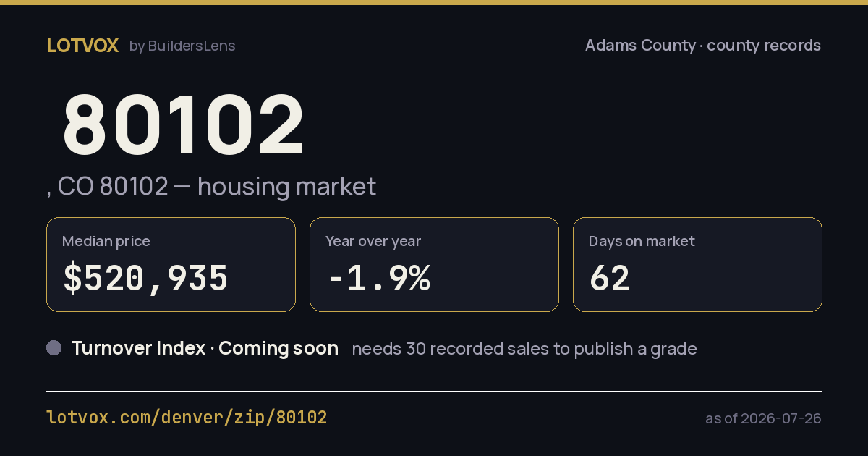Image resolution: width=868 pixels, height=456 pixels.
Task: Click the as of 2026-07-26 date
Action: point(763,418)
